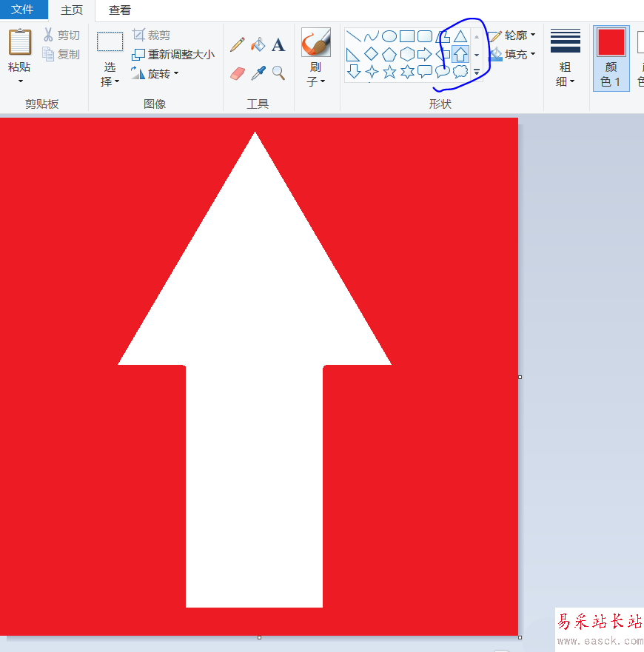
Task: Choose the Up arrow shape
Action: (460, 54)
